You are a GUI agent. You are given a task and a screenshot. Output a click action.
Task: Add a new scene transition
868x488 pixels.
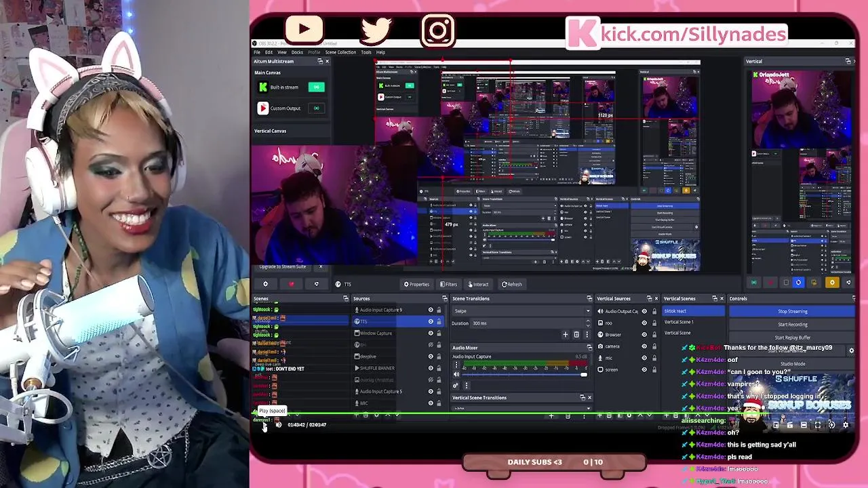point(565,334)
